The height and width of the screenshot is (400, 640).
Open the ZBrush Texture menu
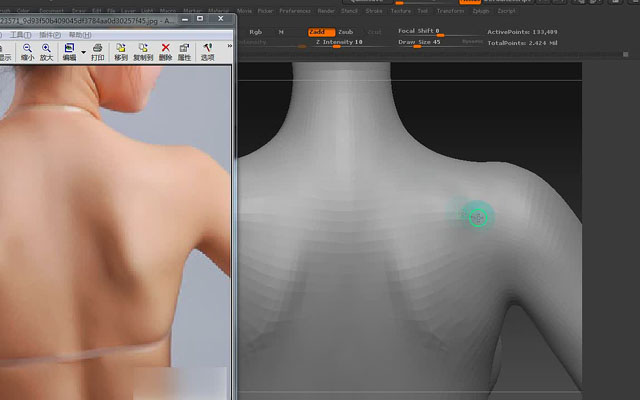pyautogui.click(x=401, y=11)
